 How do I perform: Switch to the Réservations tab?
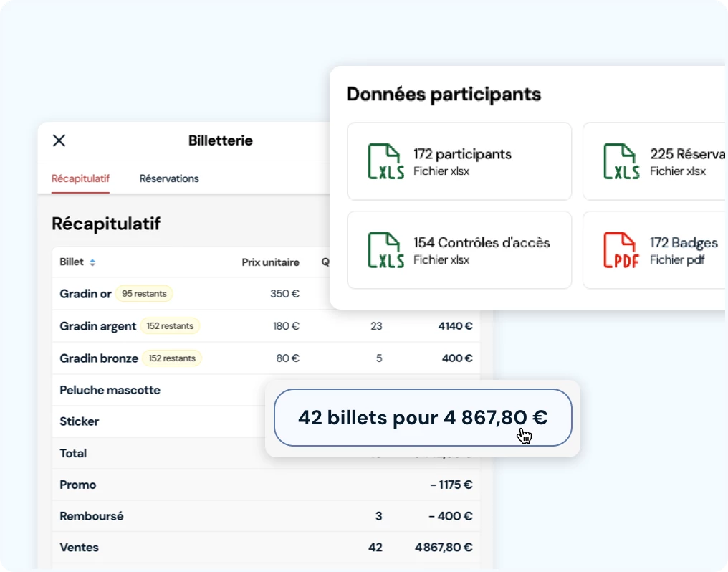169,178
